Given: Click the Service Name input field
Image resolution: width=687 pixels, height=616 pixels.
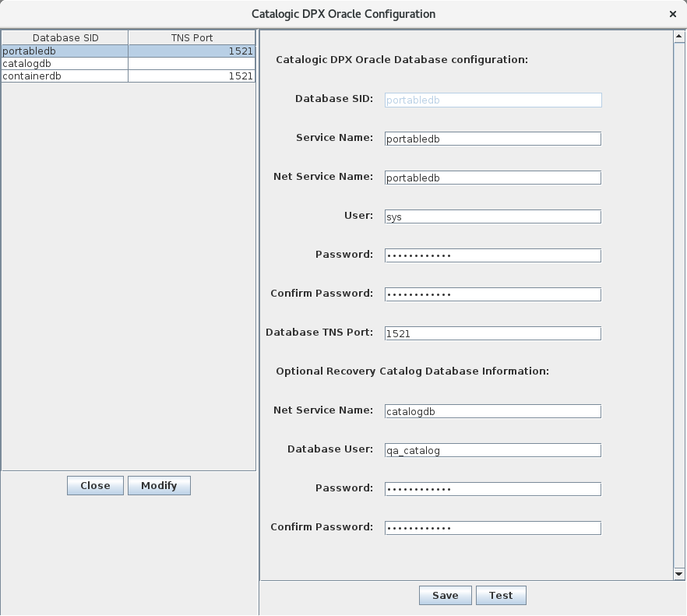Looking at the screenshot, I should pos(492,139).
